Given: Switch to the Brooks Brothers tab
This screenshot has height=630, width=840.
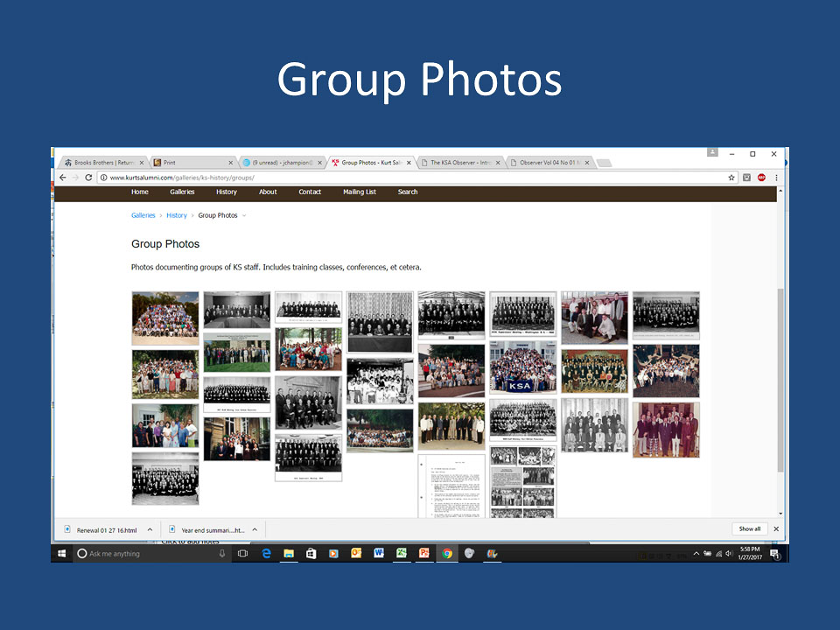Looking at the screenshot, I should pos(99,163).
